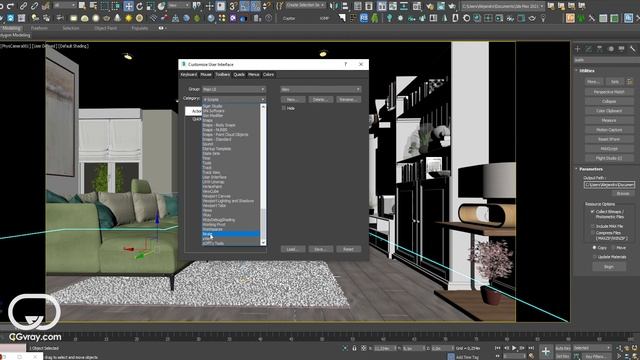Go to the start frame

498,348
